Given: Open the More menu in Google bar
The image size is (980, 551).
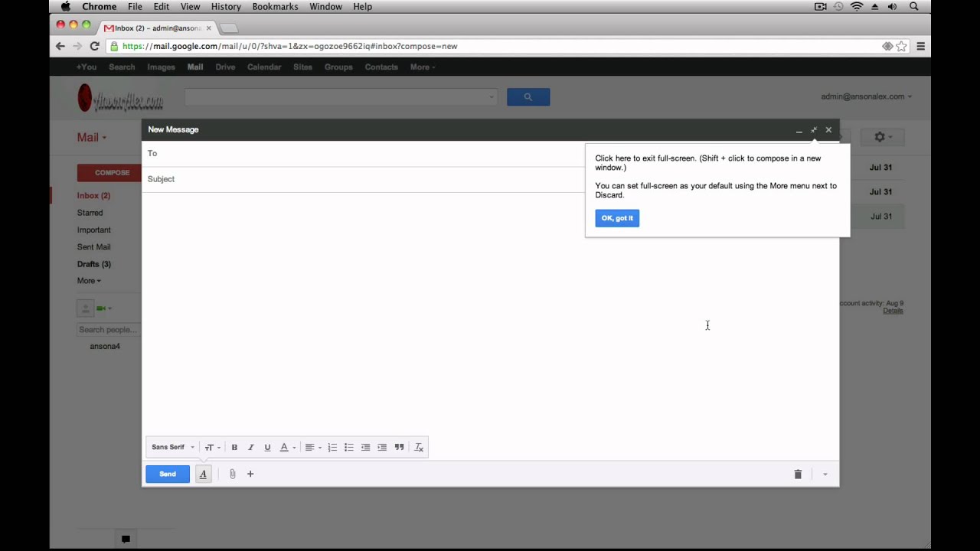Looking at the screenshot, I should coord(423,67).
